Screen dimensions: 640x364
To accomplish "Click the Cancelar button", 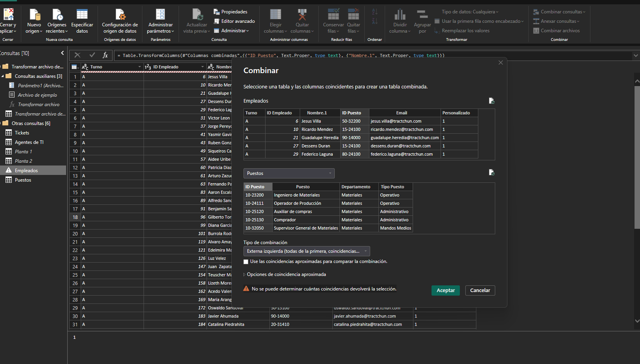I will [x=480, y=290].
